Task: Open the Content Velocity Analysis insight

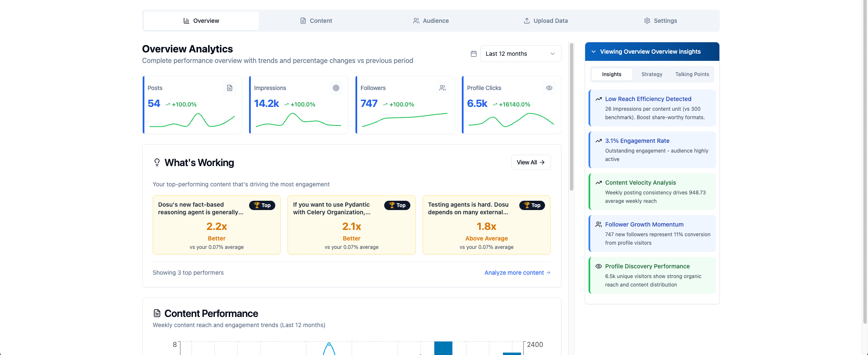Action: [x=652, y=191]
